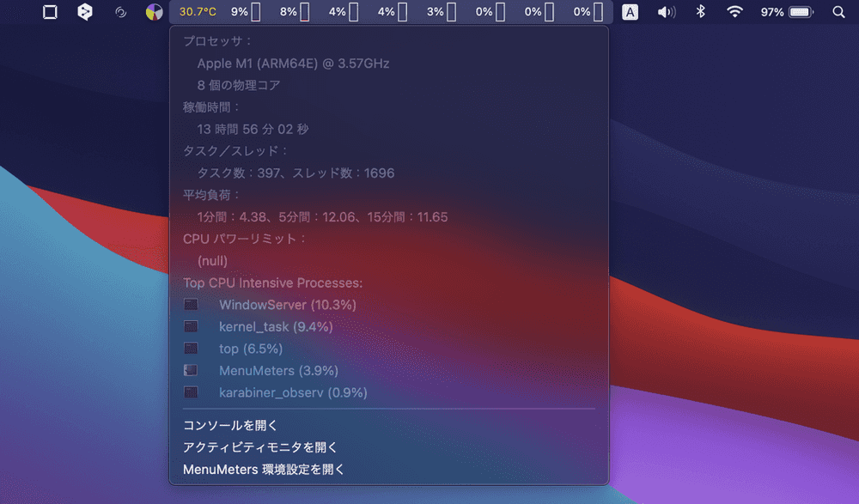Click karabiner_observ (0.9%) entry
This screenshot has height=504, width=859.
tap(293, 392)
